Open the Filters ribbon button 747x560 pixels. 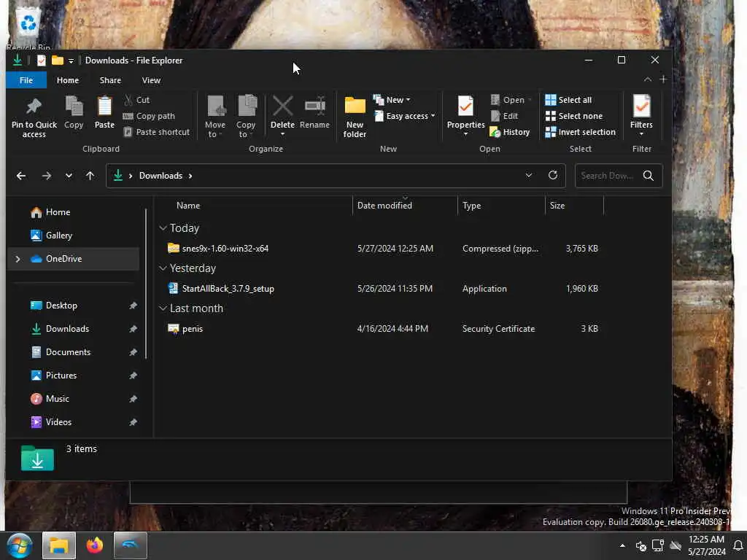click(641, 116)
